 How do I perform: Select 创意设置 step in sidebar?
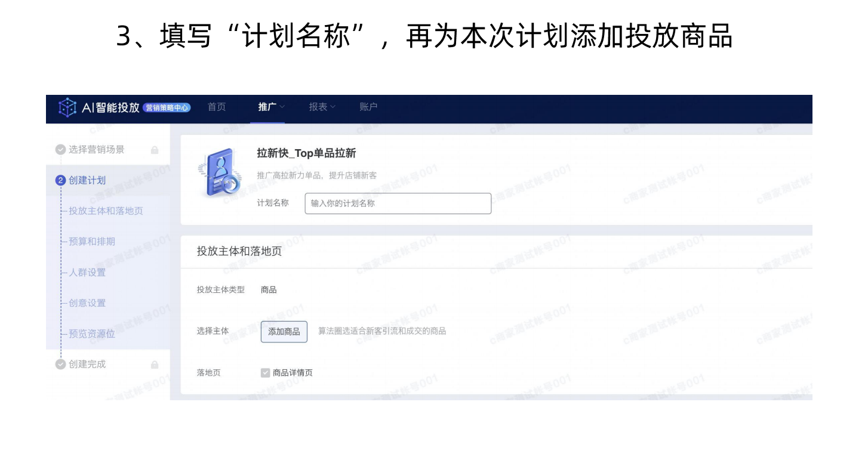point(87,303)
